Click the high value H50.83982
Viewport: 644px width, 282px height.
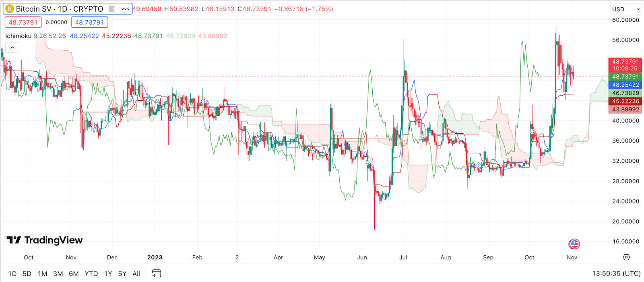point(181,9)
